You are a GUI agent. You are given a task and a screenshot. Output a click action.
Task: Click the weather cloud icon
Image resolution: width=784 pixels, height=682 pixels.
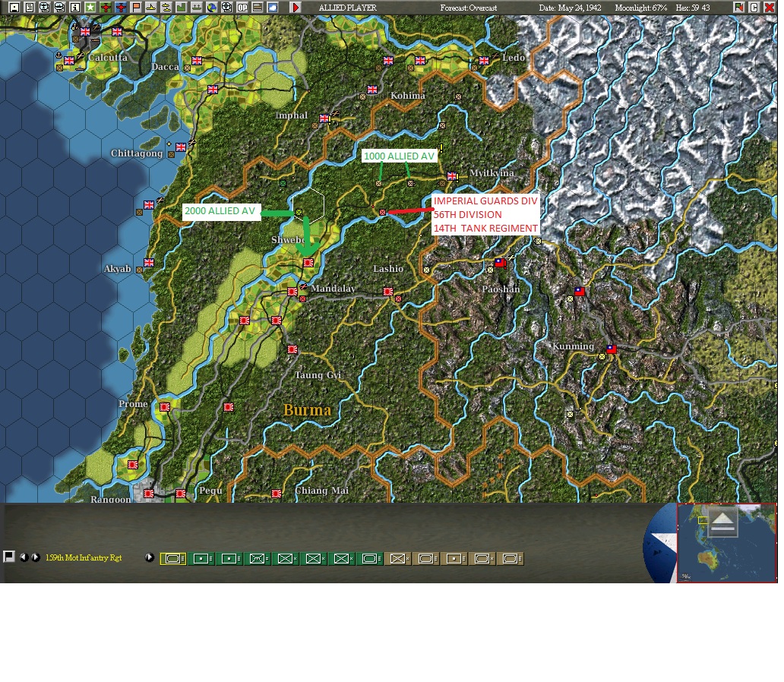273,7
